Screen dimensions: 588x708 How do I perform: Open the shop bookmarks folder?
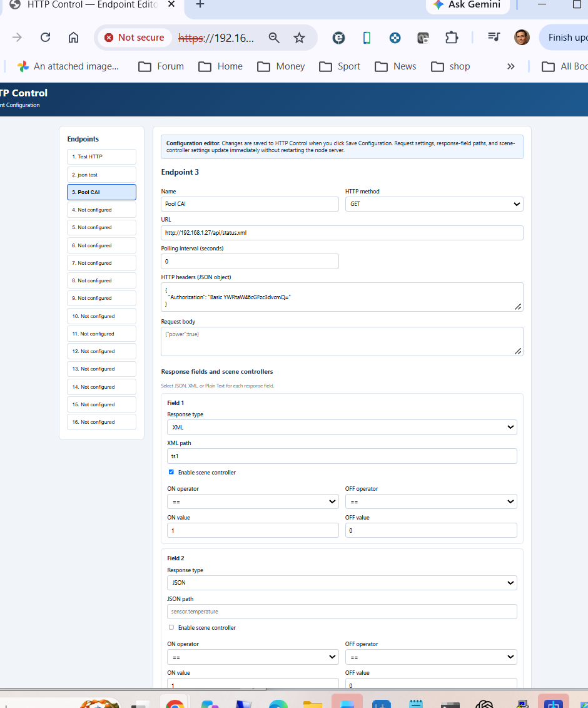(x=451, y=66)
